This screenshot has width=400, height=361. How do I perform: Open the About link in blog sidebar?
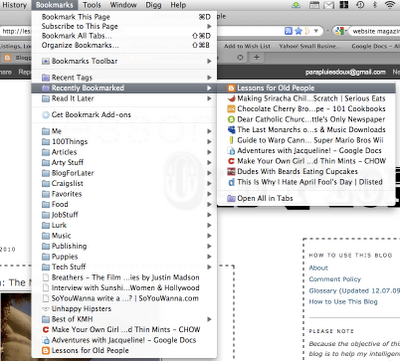(x=318, y=268)
